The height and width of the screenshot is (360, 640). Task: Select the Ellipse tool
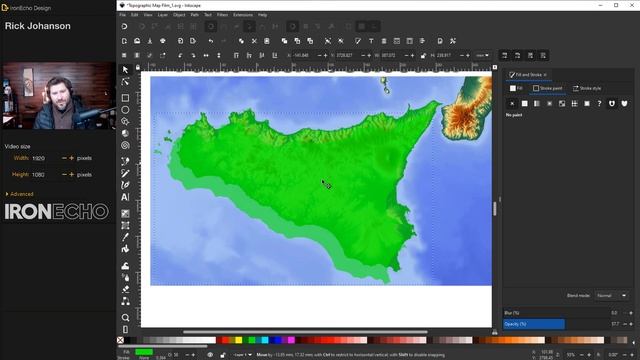click(x=125, y=110)
